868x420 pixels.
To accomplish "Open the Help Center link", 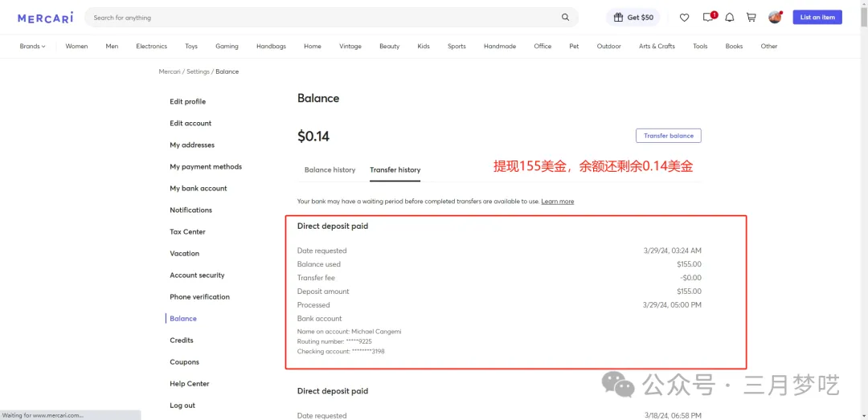I will click(190, 384).
